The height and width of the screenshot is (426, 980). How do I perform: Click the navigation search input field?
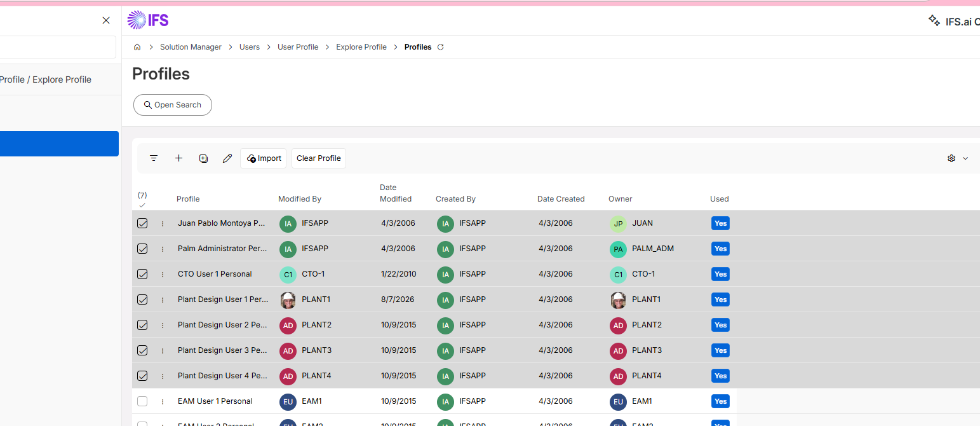tap(58, 47)
